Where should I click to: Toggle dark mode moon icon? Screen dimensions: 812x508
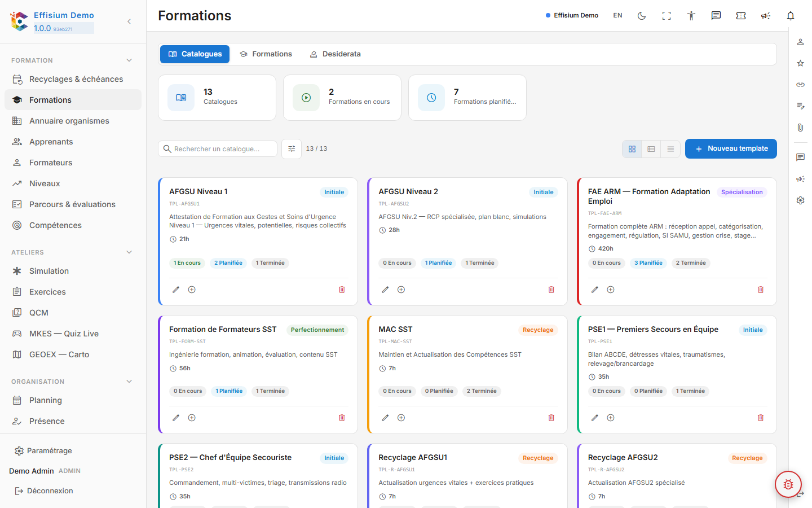642,16
